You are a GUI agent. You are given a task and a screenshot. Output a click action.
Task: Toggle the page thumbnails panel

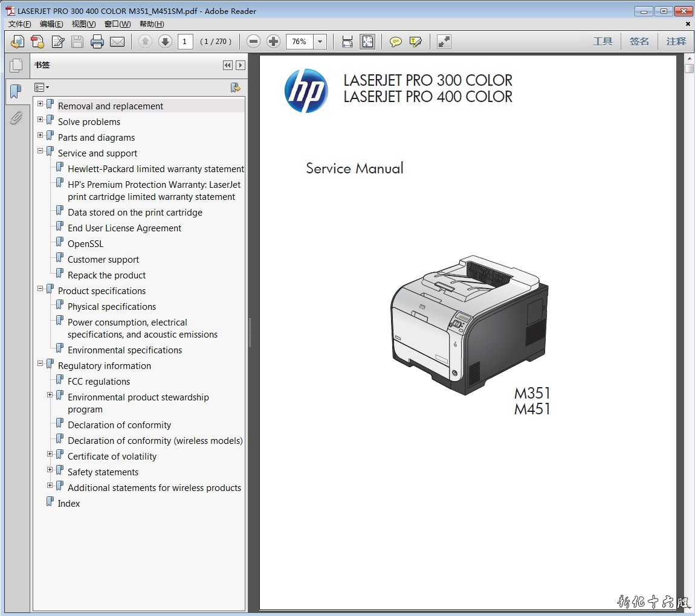pos(16,66)
